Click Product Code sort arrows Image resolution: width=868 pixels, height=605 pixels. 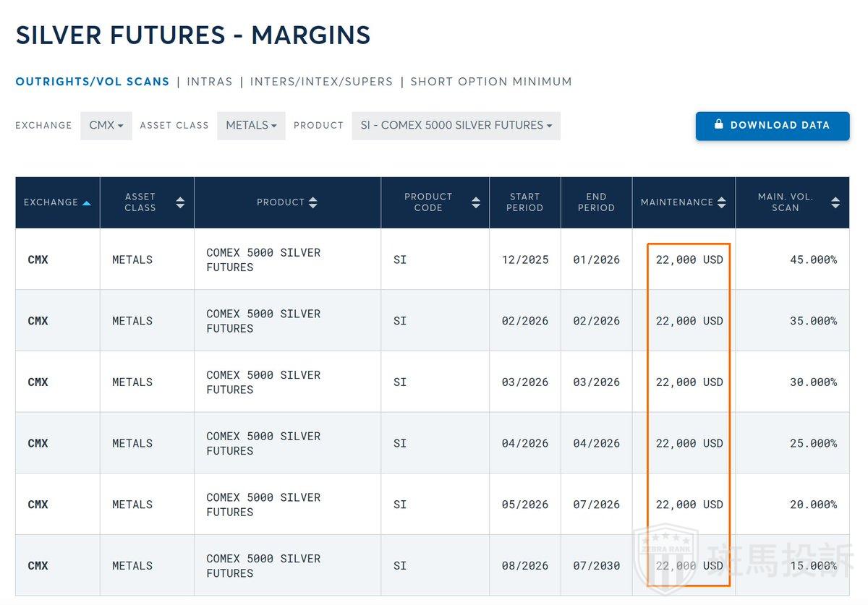point(476,202)
